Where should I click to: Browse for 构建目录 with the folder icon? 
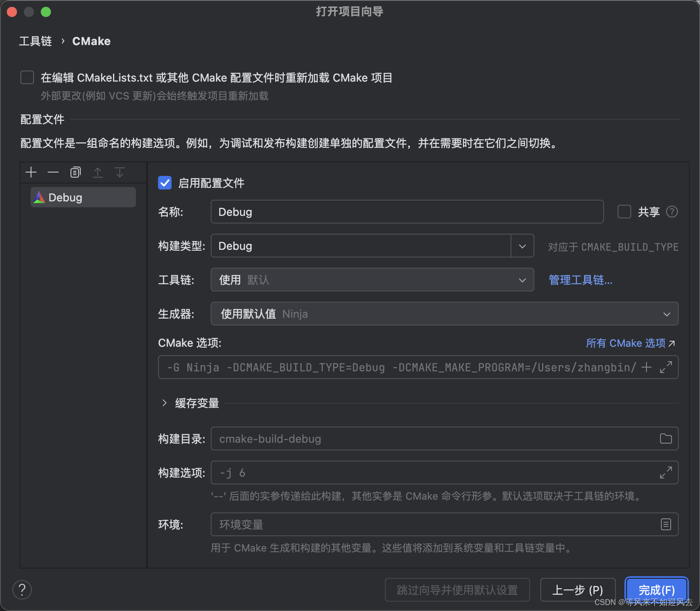(666, 438)
